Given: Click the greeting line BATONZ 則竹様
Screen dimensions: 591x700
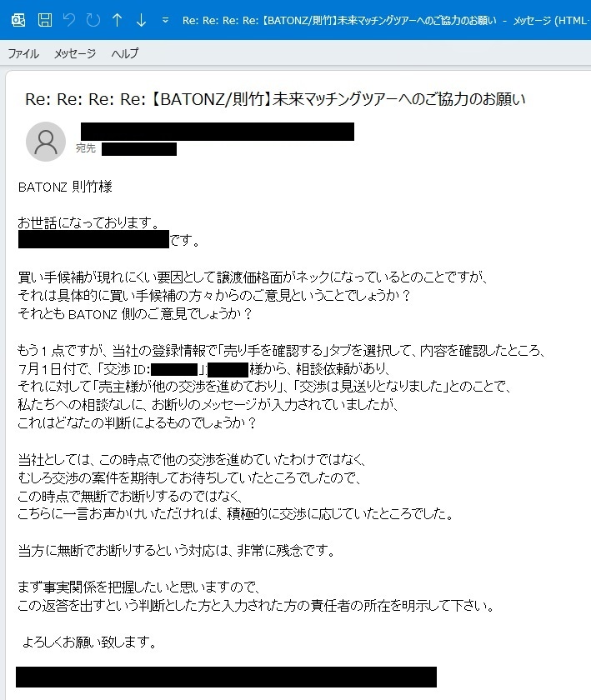Looking at the screenshot, I should (x=65, y=187).
